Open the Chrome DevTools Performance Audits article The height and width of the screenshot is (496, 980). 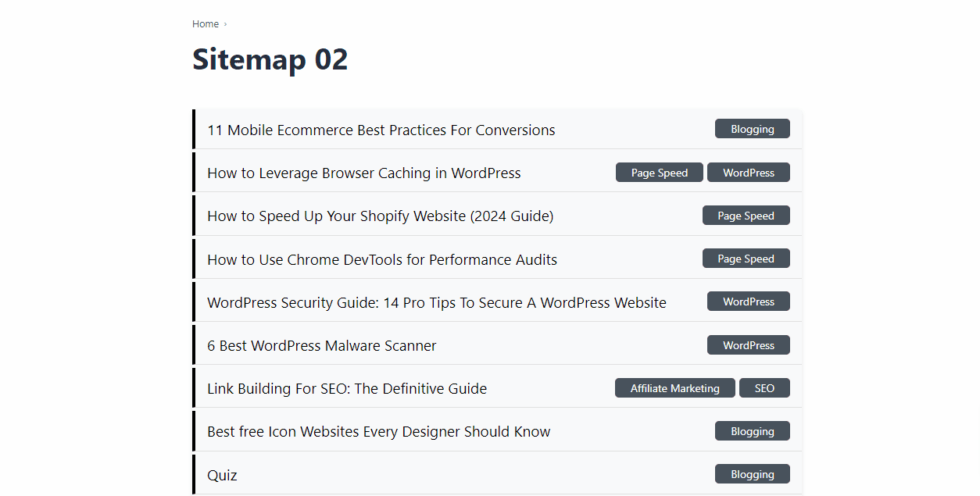[381, 259]
